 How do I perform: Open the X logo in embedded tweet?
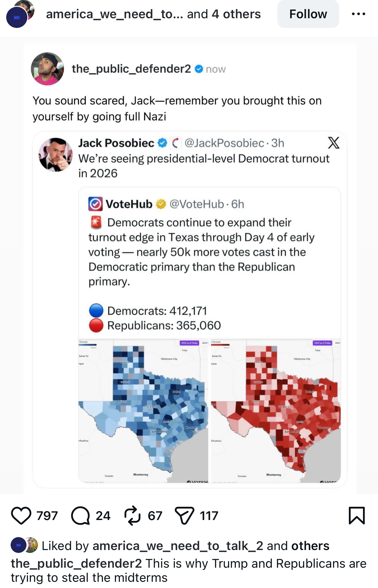click(334, 143)
